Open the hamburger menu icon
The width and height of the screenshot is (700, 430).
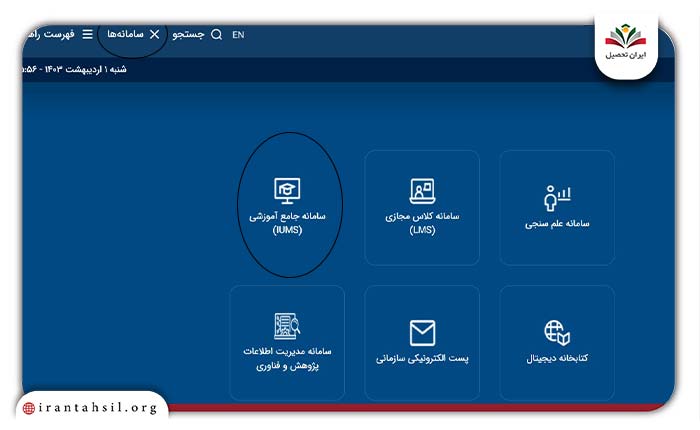pos(88,34)
